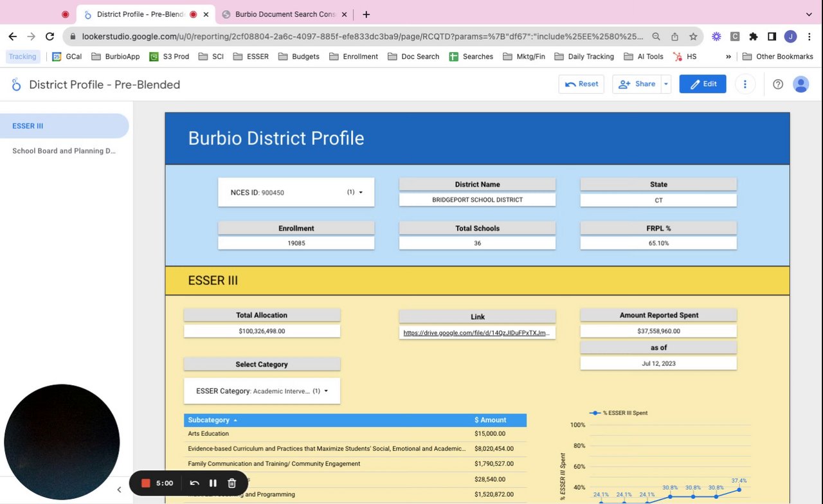Close the Burbio Document Search tab
The width and height of the screenshot is (823, 504).
point(345,14)
